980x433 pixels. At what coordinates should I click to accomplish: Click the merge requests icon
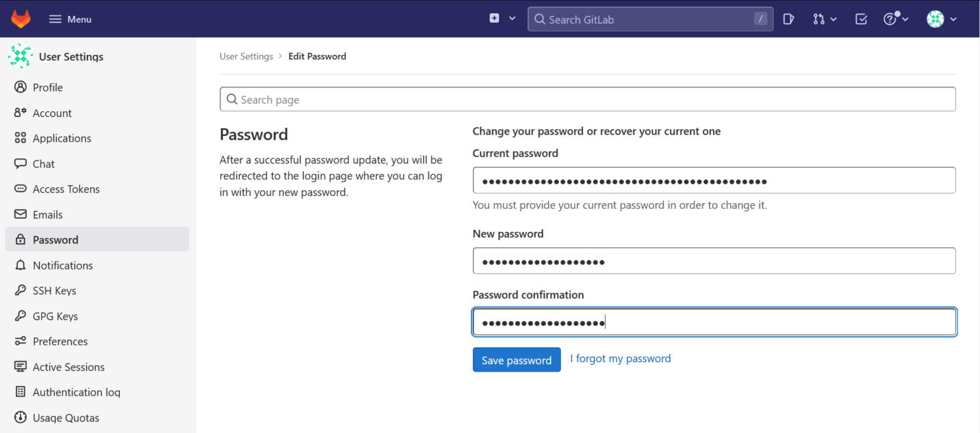pos(820,19)
